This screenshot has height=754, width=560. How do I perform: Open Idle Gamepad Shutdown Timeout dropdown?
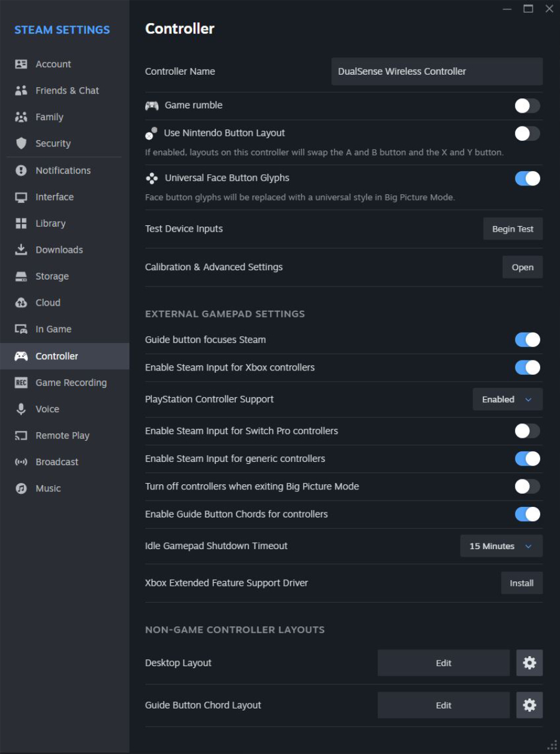click(x=501, y=546)
